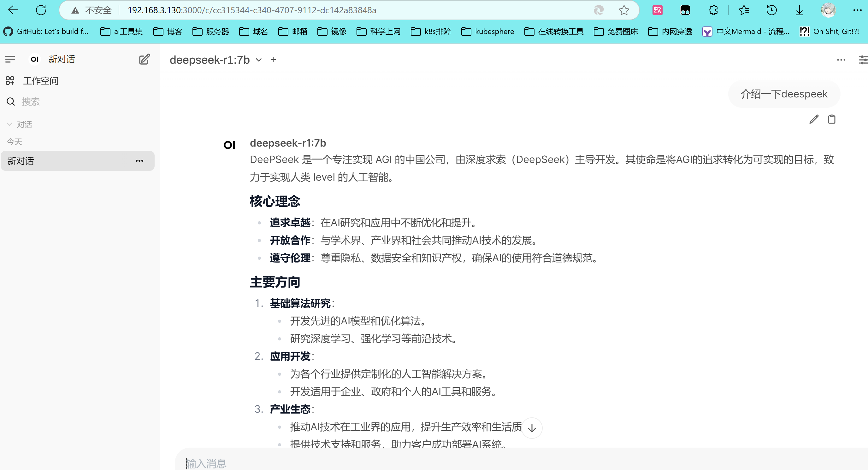Toggle the sidebar with hamburger icon
Viewport: 868px width, 470px height.
click(10, 59)
